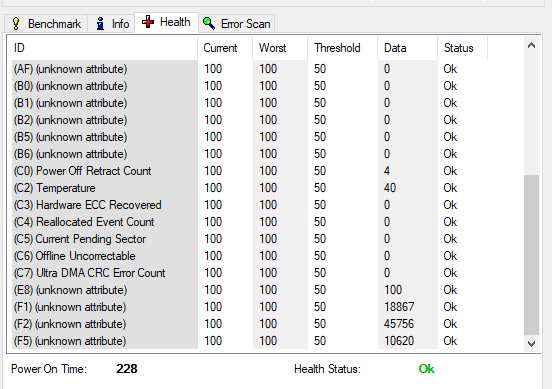Click Temperature data value 40

[x=390, y=188]
